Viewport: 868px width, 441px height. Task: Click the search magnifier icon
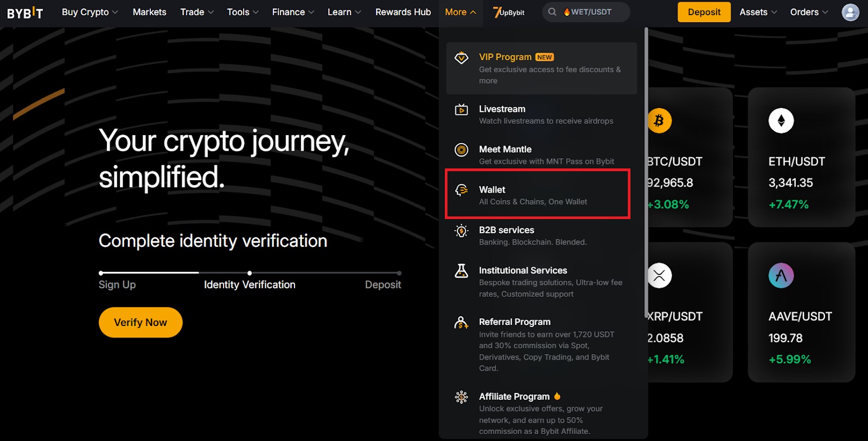click(552, 12)
